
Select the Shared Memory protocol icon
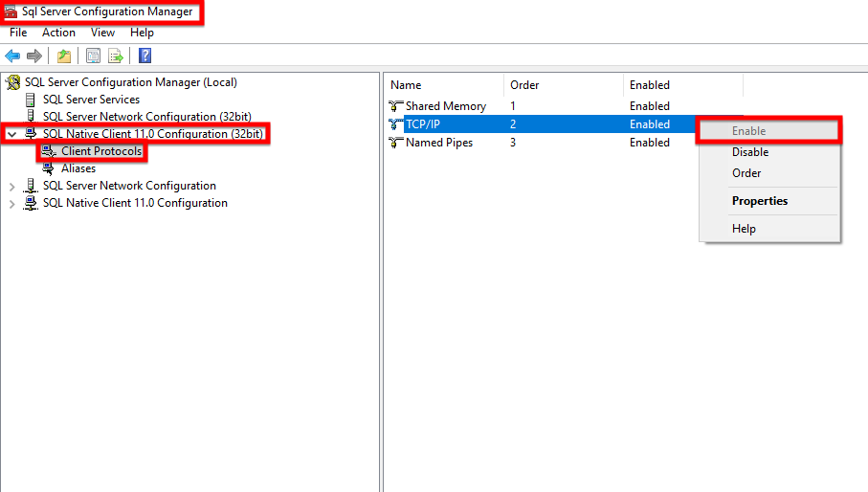[x=396, y=106]
